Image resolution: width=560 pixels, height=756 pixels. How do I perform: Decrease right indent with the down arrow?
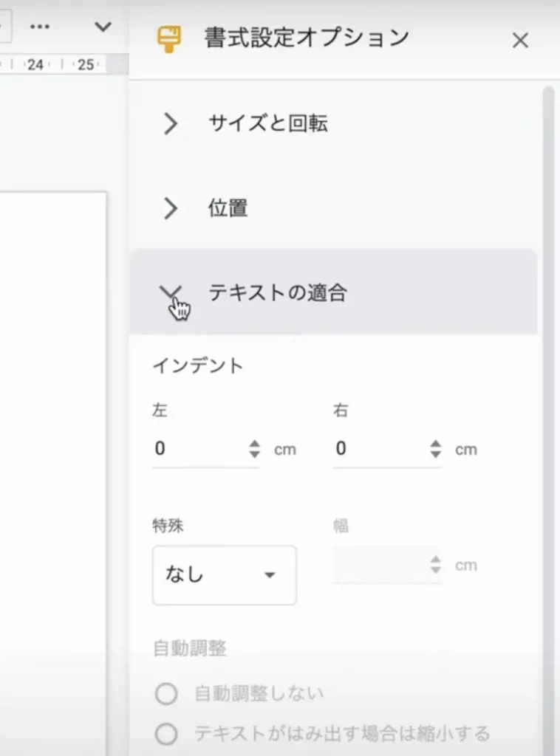pyautogui.click(x=436, y=454)
